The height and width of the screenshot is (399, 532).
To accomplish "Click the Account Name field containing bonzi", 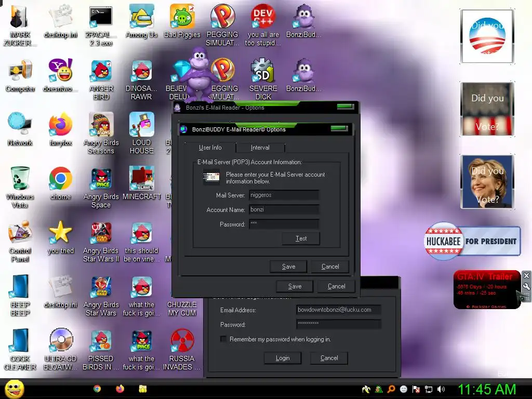I will pyautogui.click(x=284, y=210).
